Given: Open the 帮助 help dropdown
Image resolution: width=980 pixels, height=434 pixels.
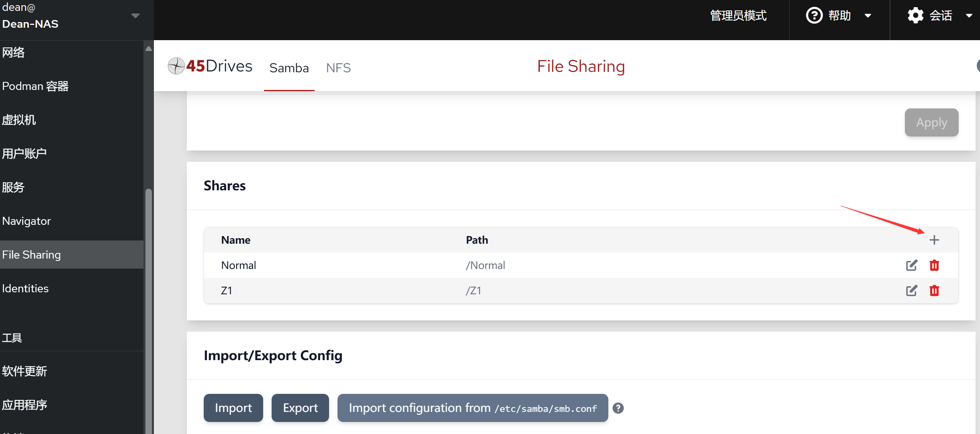Looking at the screenshot, I should coord(868,16).
